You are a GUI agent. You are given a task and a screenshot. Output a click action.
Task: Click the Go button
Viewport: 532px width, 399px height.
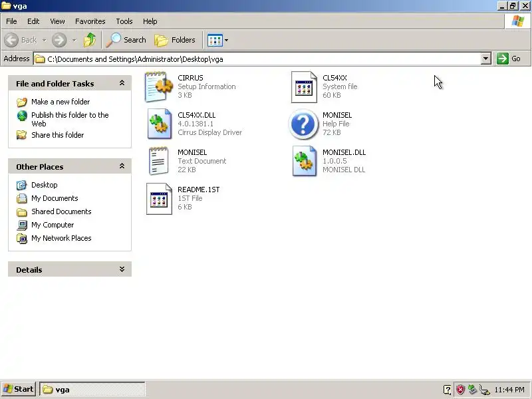(509, 59)
